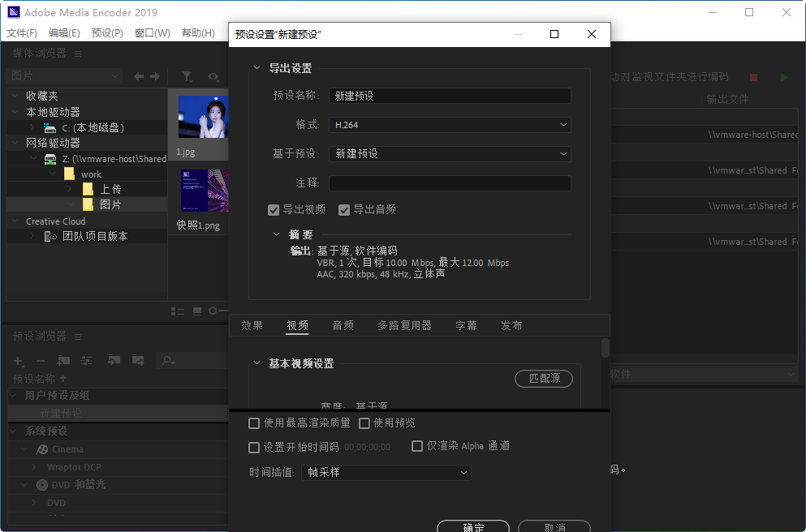Create a new preset with the plus icon
The height and width of the screenshot is (532, 806).
(18, 361)
